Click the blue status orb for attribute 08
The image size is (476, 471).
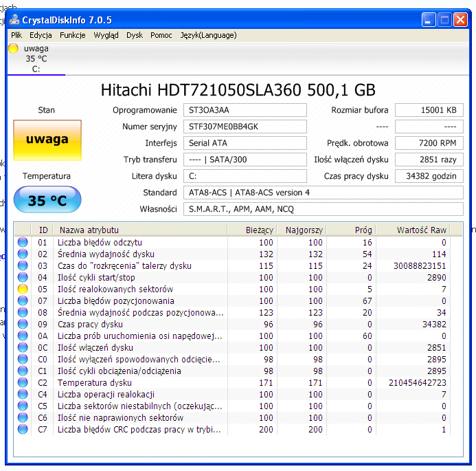click(23, 312)
